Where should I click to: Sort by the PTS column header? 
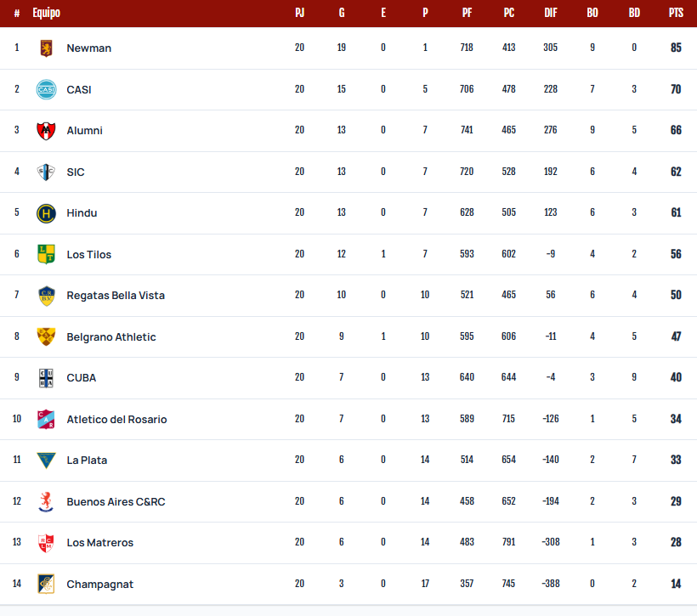[x=676, y=13]
